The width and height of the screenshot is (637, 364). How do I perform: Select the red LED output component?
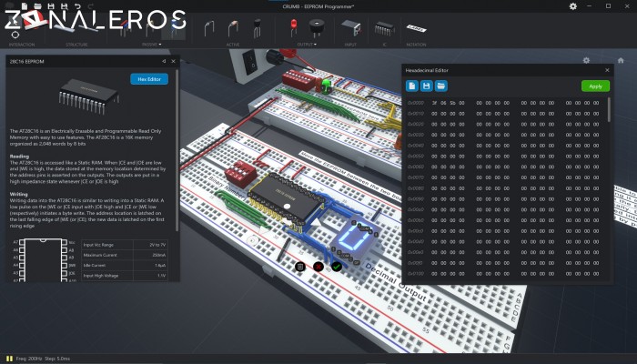[293, 27]
